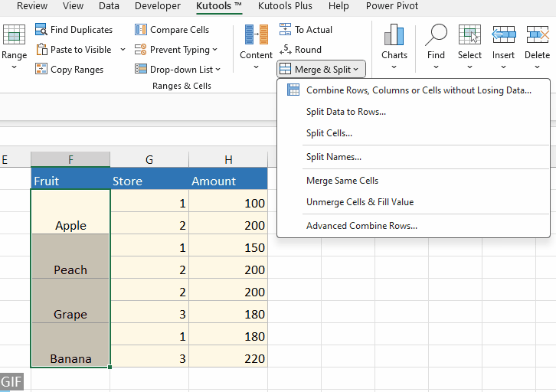The height and width of the screenshot is (392, 556).
Task: Select the merged Grape cell
Action: coord(70,301)
